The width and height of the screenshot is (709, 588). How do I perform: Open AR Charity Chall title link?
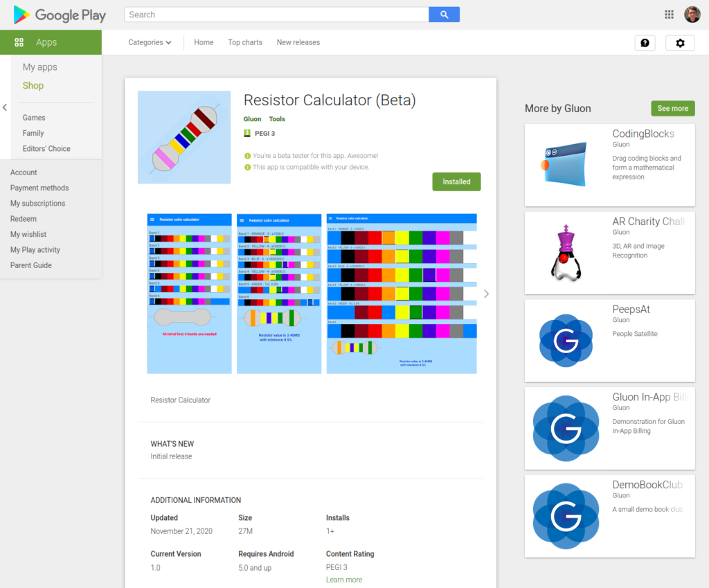[x=648, y=222]
